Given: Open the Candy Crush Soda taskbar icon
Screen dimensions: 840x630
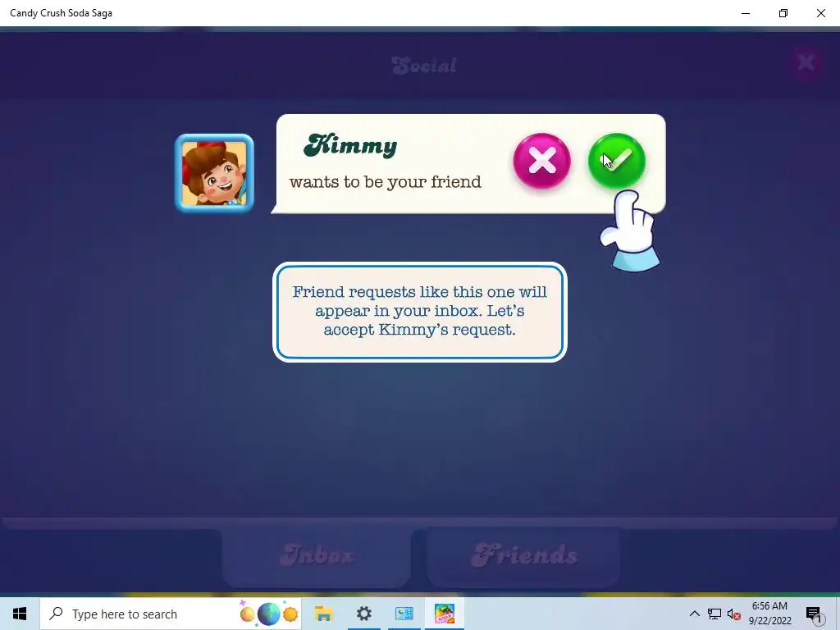Looking at the screenshot, I should tap(444, 614).
